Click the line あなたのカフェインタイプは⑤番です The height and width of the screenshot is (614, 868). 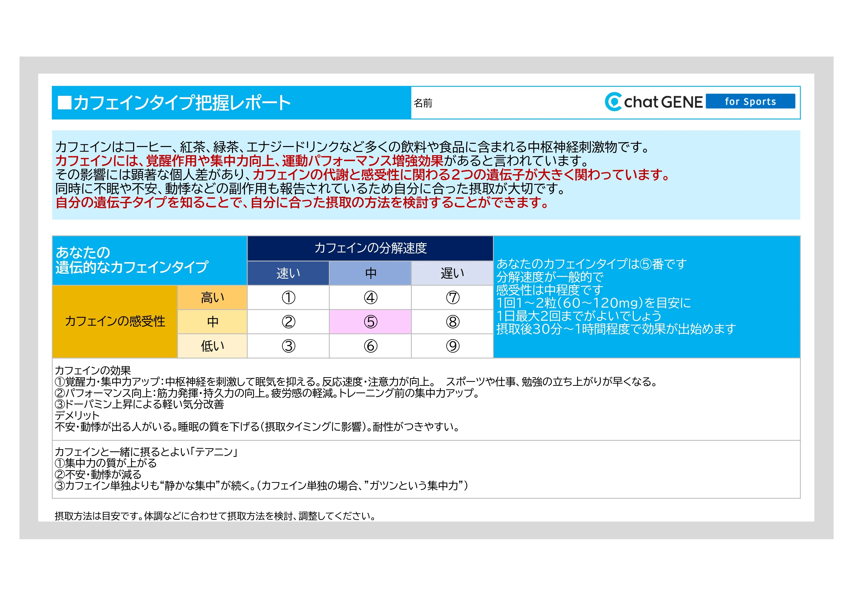coord(591,264)
